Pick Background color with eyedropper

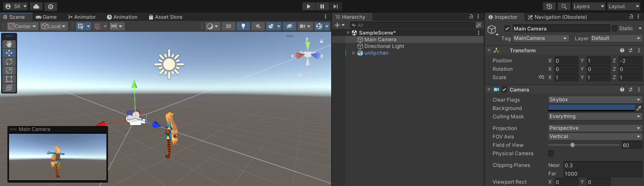639,108
